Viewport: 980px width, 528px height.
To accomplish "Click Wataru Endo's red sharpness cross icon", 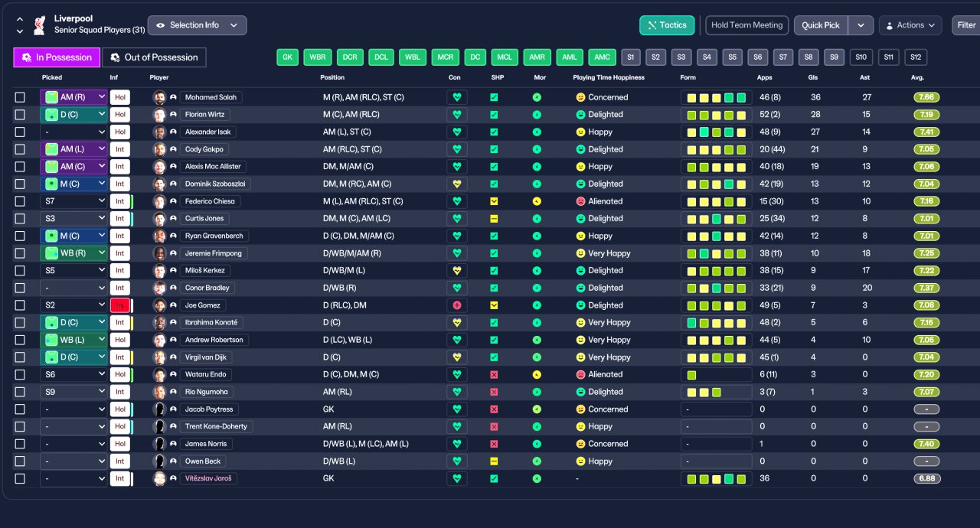I will [494, 374].
